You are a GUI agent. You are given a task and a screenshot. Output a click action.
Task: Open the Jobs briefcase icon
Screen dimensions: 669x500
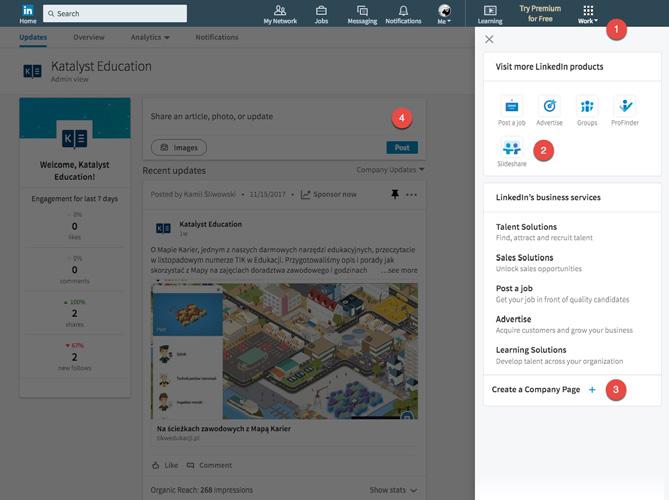tap(321, 14)
